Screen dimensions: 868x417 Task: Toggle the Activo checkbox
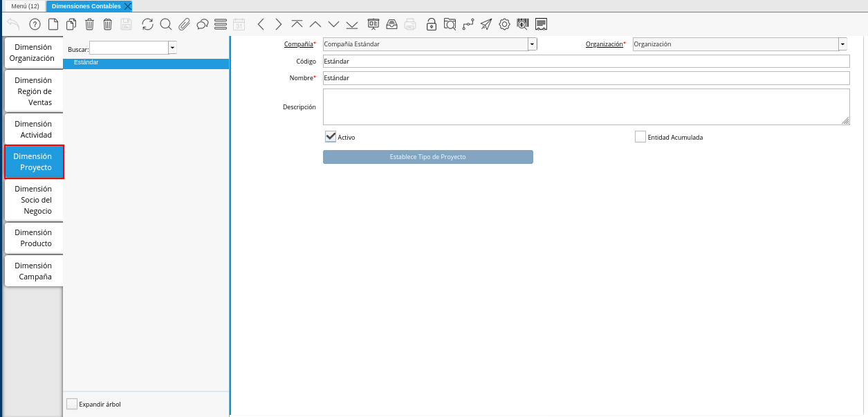coord(331,137)
